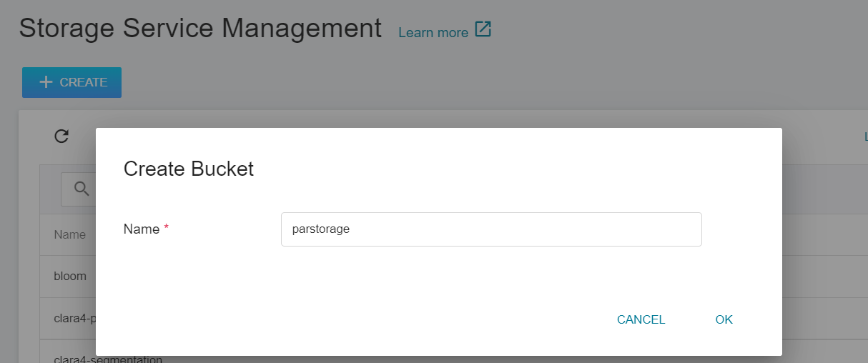Click the external link icon beside Learn more

[483, 30]
